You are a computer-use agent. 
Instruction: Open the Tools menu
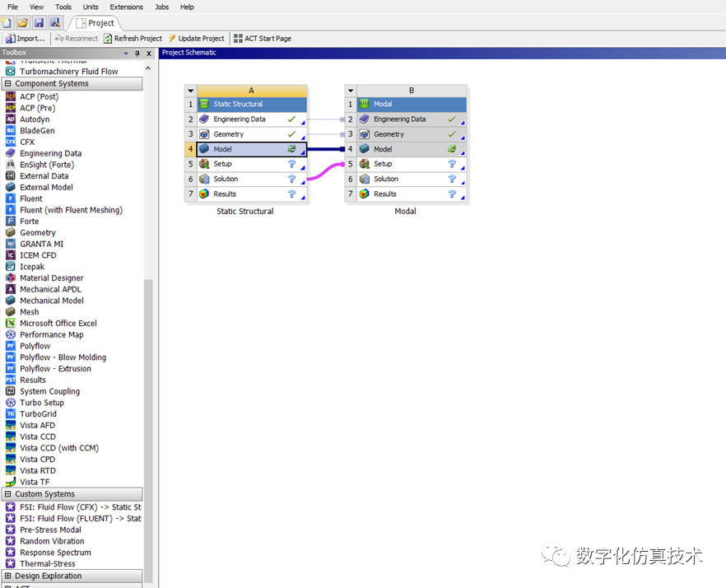(63, 7)
